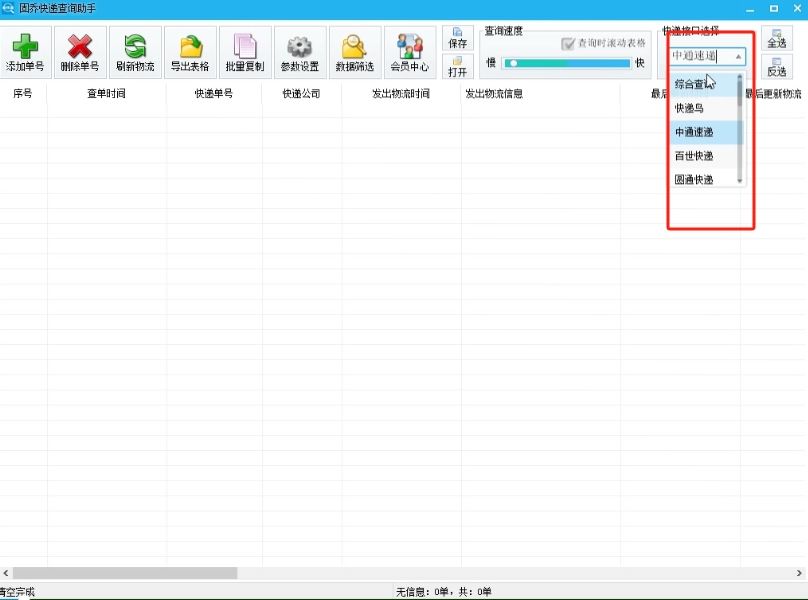Click the 序号 column header
808x600 pixels.
(x=23, y=94)
